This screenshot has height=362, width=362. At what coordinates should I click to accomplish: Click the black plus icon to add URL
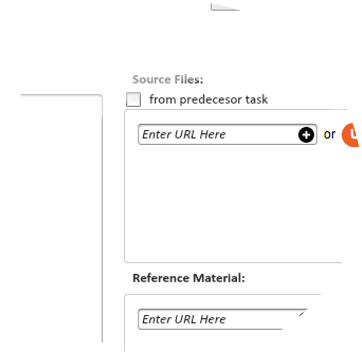point(306,135)
